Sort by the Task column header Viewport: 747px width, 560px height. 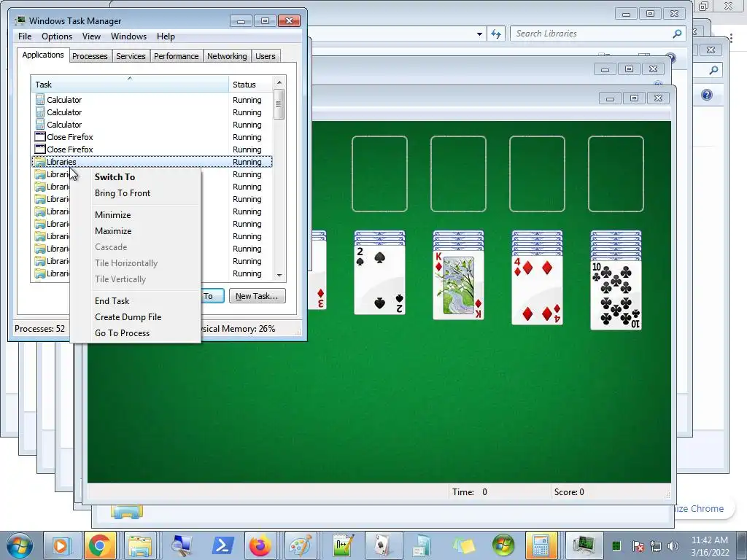130,85
